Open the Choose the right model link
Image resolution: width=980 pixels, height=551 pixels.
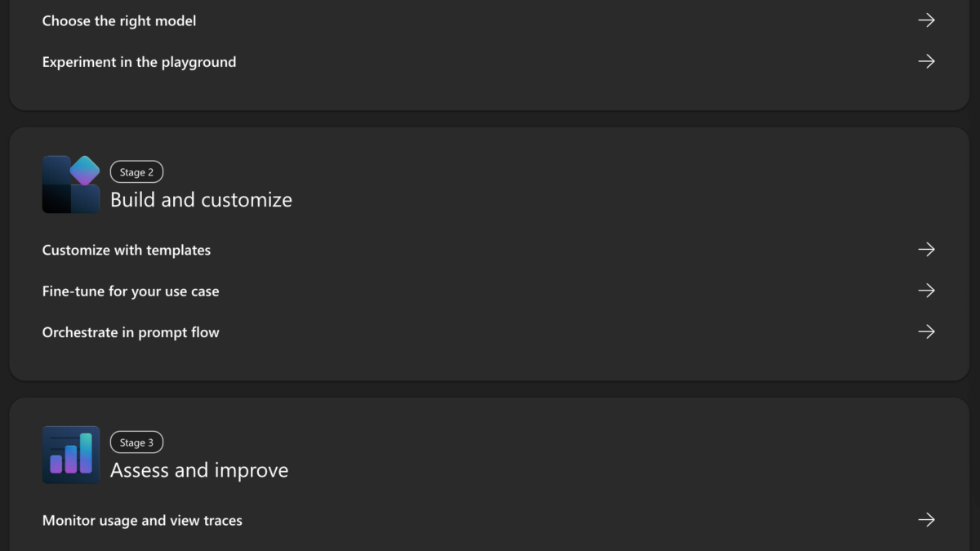[119, 20]
